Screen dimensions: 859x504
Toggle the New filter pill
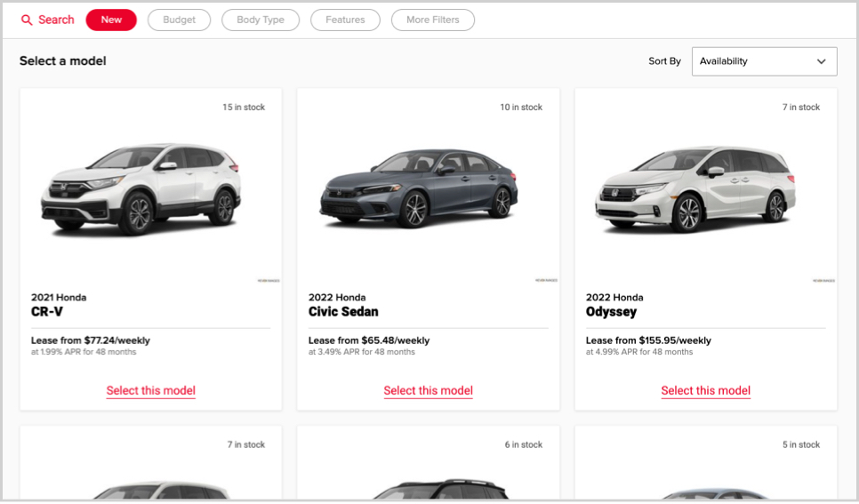(x=111, y=20)
